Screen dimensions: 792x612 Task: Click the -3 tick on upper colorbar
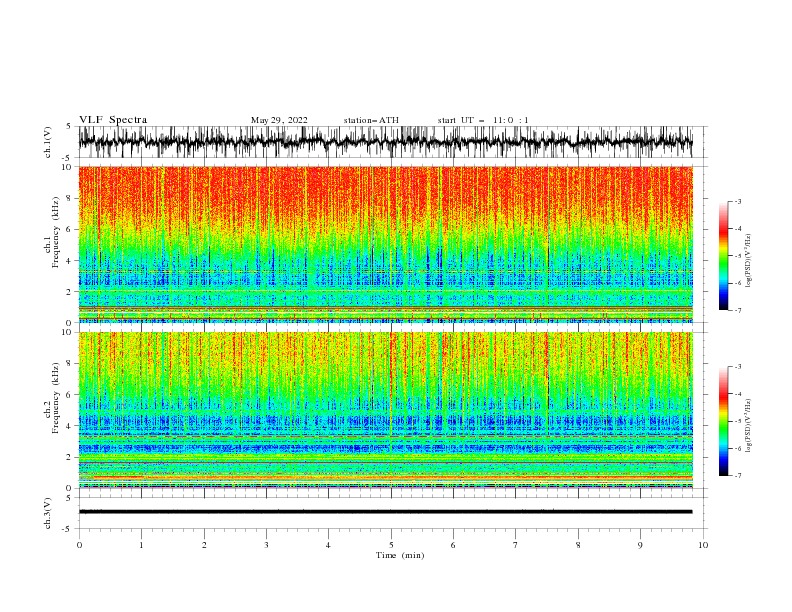(738, 201)
